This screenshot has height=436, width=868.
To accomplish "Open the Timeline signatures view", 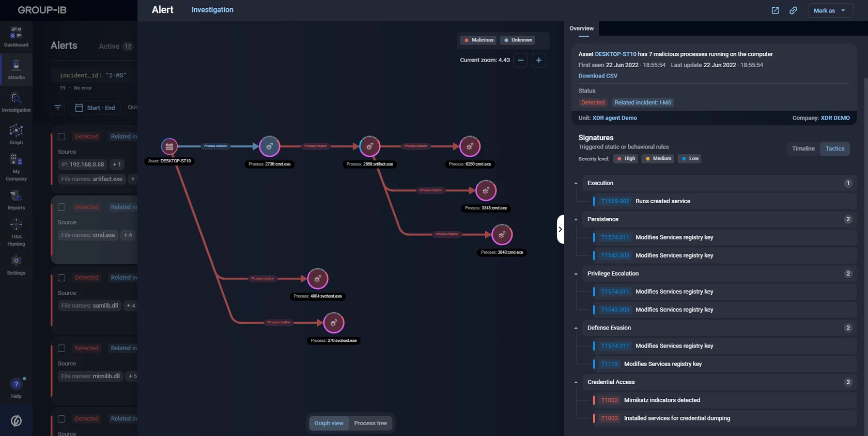I will [803, 148].
